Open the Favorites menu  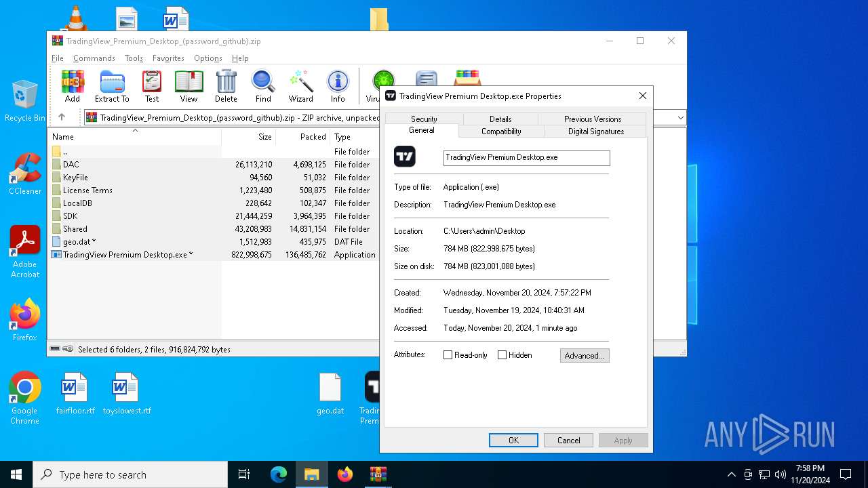168,58
